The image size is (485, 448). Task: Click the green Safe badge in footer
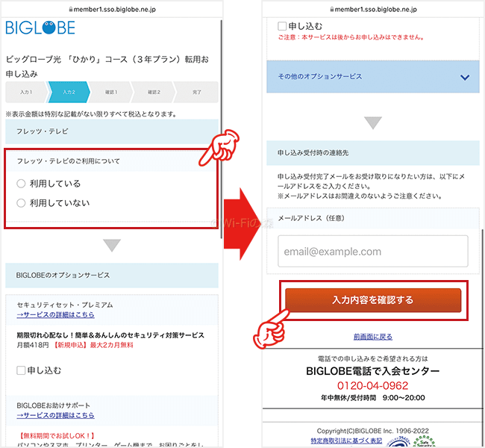(424, 441)
